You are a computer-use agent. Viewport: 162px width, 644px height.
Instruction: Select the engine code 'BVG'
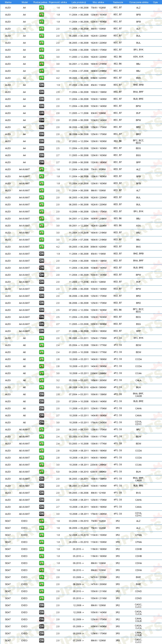click(138, 493)
